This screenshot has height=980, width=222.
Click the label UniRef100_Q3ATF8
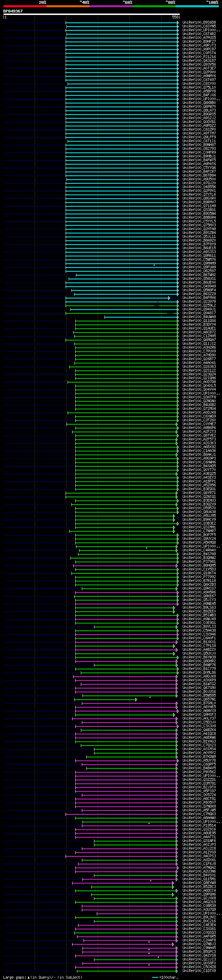pyautogui.click(x=199, y=397)
